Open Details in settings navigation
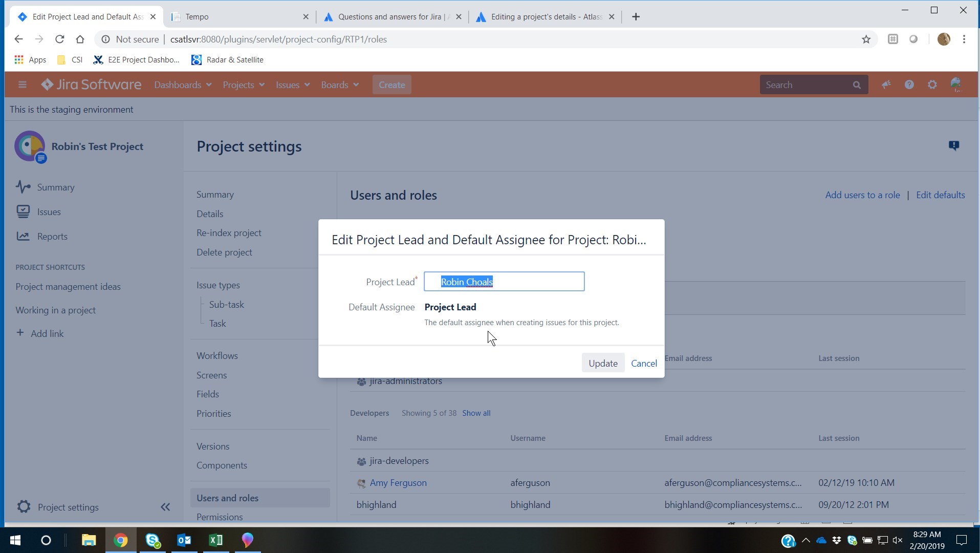This screenshot has width=980, height=553. pyautogui.click(x=210, y=214)
